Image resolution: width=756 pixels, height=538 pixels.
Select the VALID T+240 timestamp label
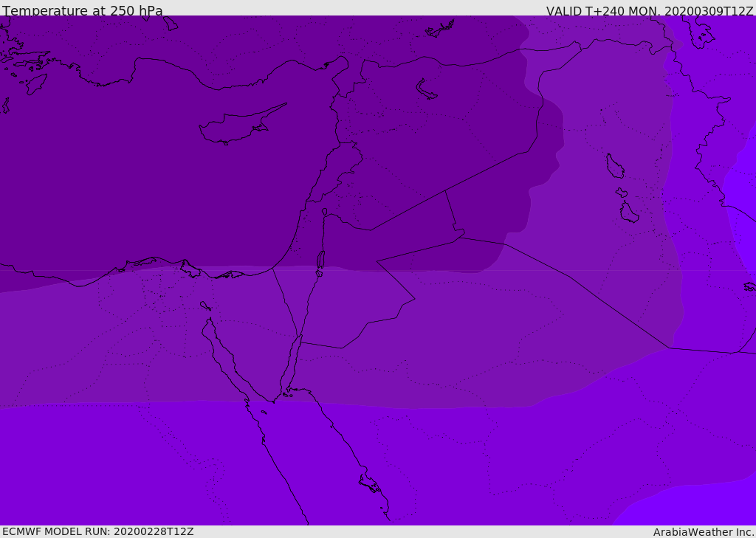(x=650, y=11)
